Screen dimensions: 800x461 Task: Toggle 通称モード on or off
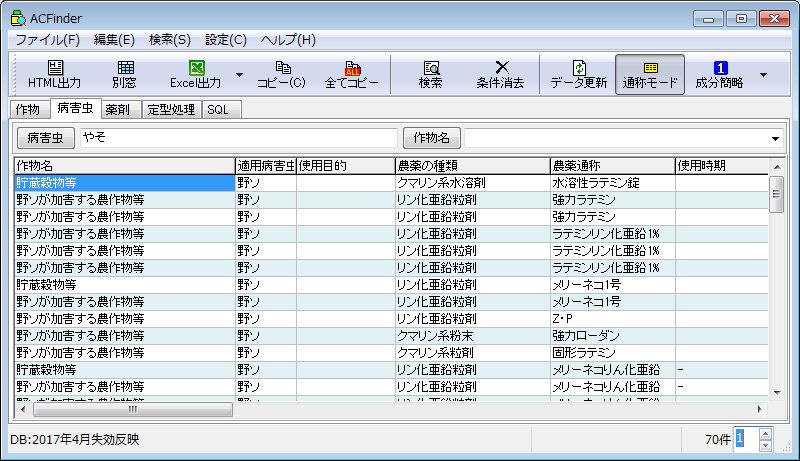tap(649, 74)
